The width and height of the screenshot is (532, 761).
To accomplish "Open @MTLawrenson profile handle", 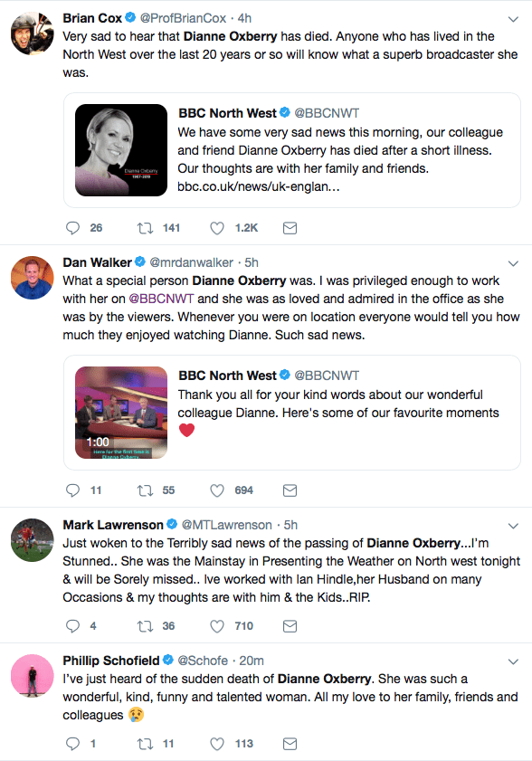I will [x=227, y=525].
